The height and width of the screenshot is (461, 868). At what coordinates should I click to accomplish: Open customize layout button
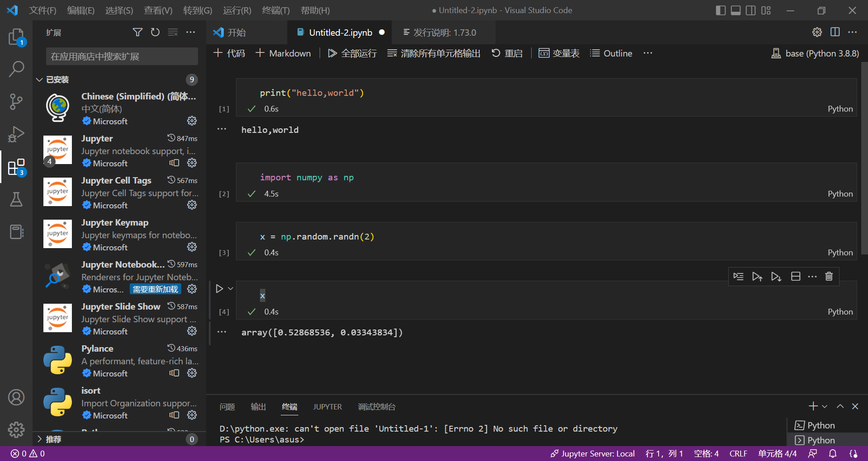(x=766, y=10)
